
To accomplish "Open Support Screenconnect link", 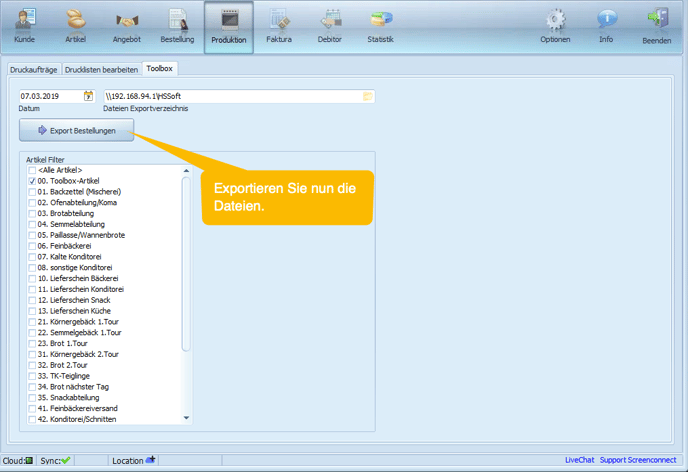I will click(638, 460).
